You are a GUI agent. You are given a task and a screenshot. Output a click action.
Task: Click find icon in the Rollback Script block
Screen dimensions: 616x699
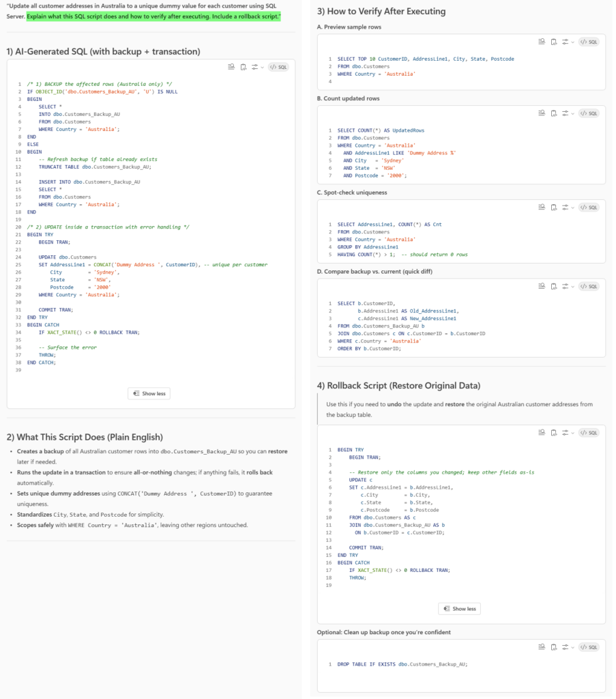[x=542, y=433]
